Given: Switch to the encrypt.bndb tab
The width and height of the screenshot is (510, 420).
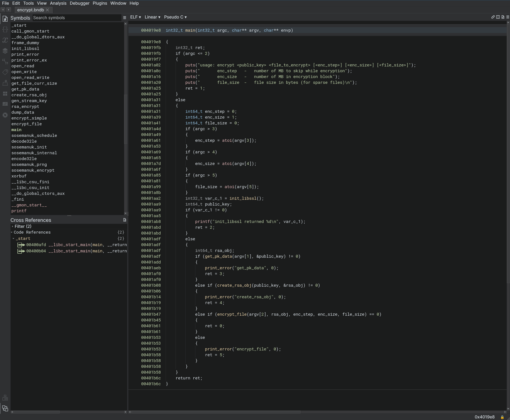Looking at the screenshot, I should click(31, 10).
